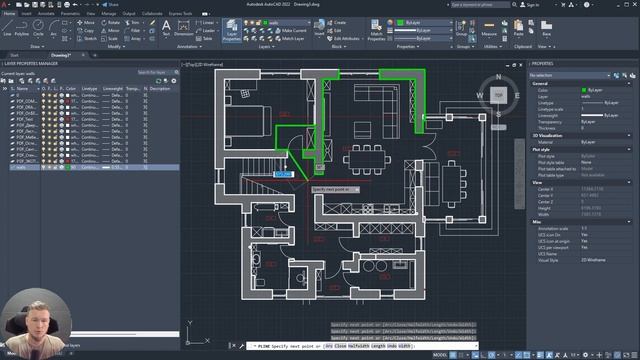Open Layer Properties Manager settings gear

click(174, 81)
